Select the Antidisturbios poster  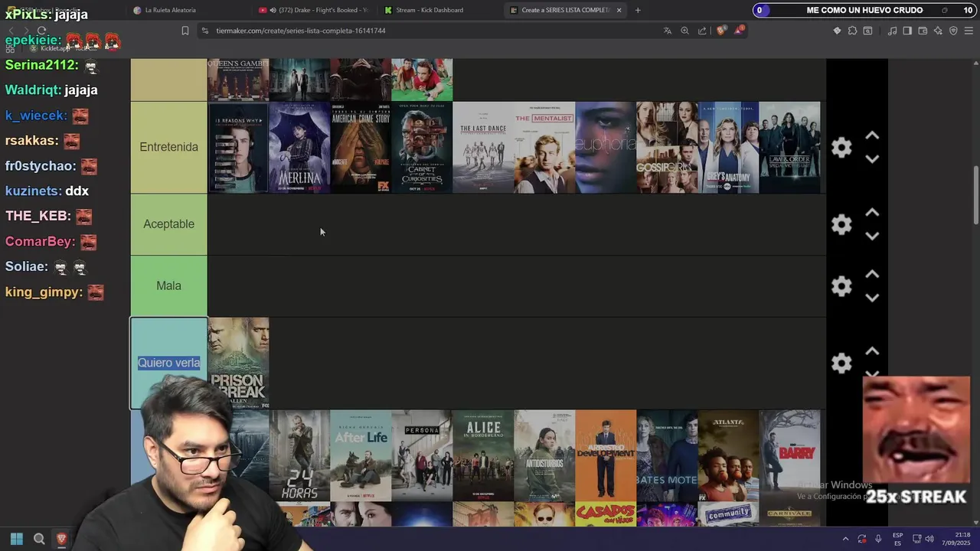click(544, 455)
